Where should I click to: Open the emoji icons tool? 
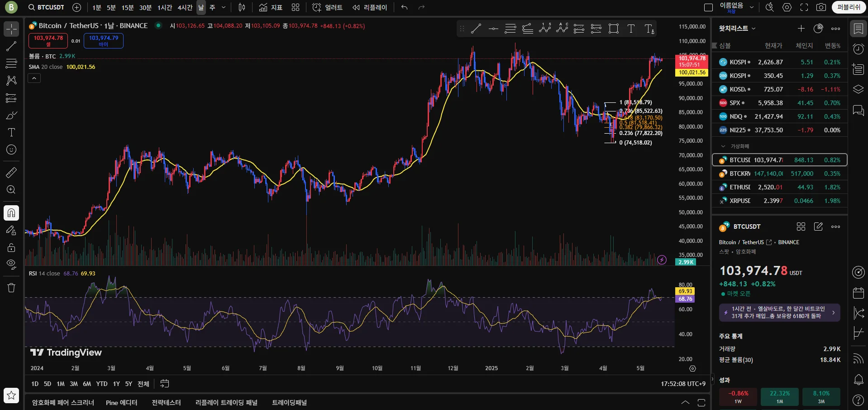(11, 150)
